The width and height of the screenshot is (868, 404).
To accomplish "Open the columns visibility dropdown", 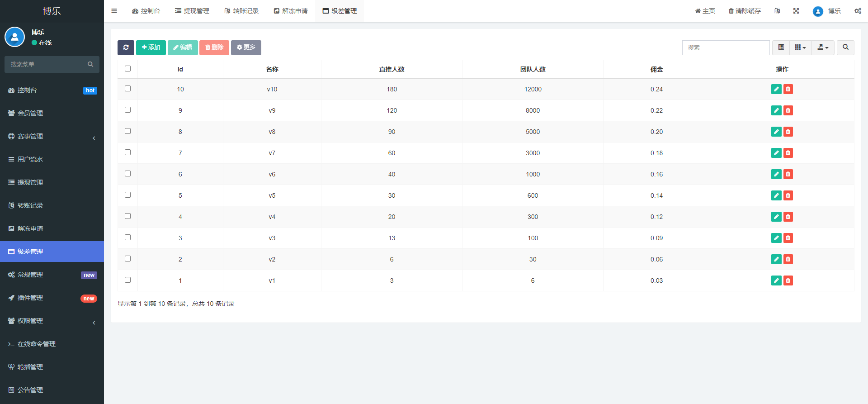I will pyautogui.click(x=801, y=48).
